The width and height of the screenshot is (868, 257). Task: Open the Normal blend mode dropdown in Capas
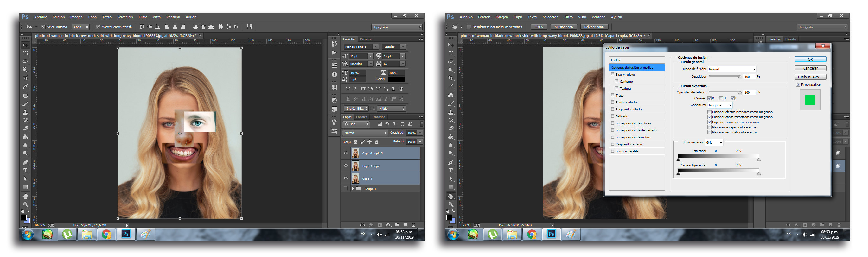[365, 133]
